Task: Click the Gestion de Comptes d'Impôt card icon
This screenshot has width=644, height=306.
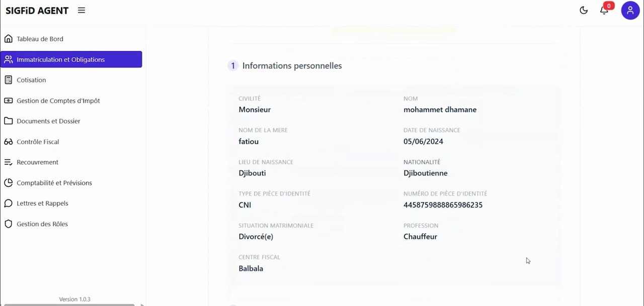Action: pyautogui.click(x=9, y=100)
